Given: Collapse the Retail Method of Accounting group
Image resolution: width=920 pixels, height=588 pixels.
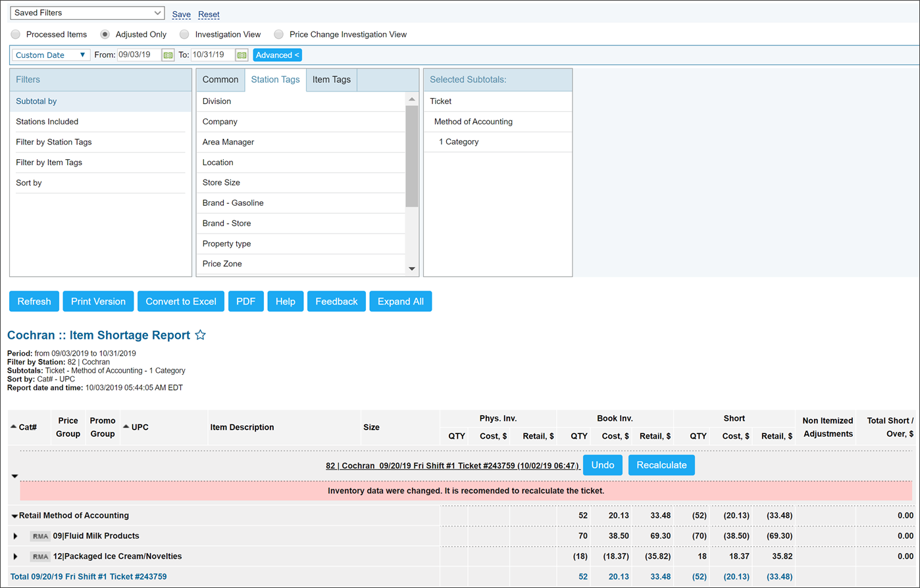Looking at the screenshot, I should click(x=14, y=515).
